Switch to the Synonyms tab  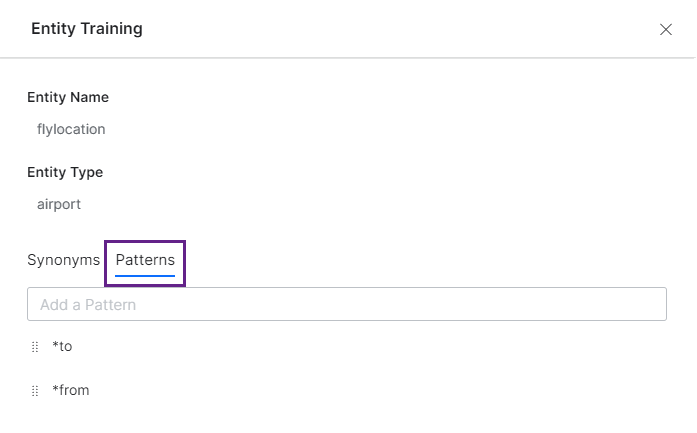point(63,260)
